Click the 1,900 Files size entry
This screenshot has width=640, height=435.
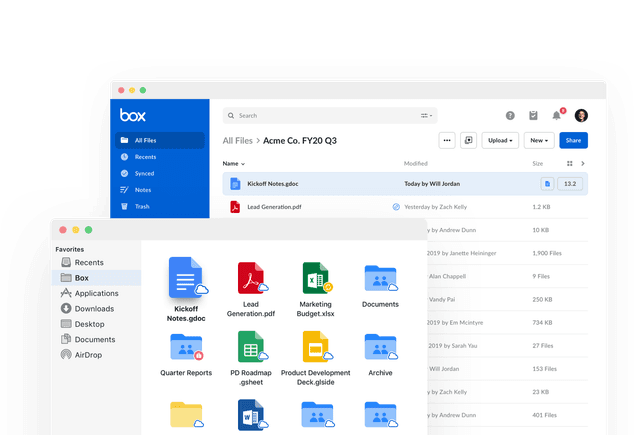click(x=547, y=253)
